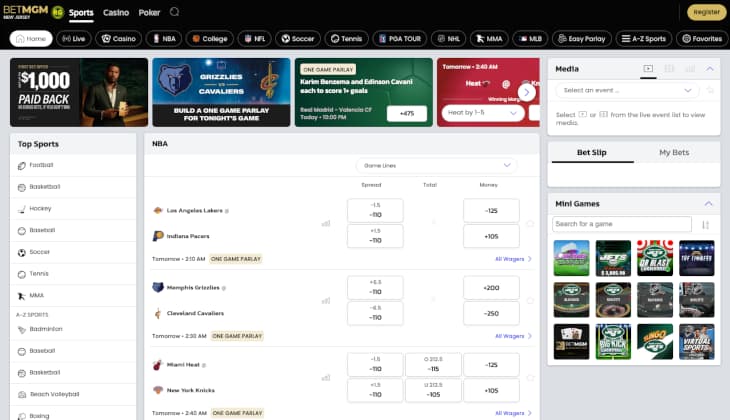Select the Soccer icon in Top Sports

[x=21, y=252]
